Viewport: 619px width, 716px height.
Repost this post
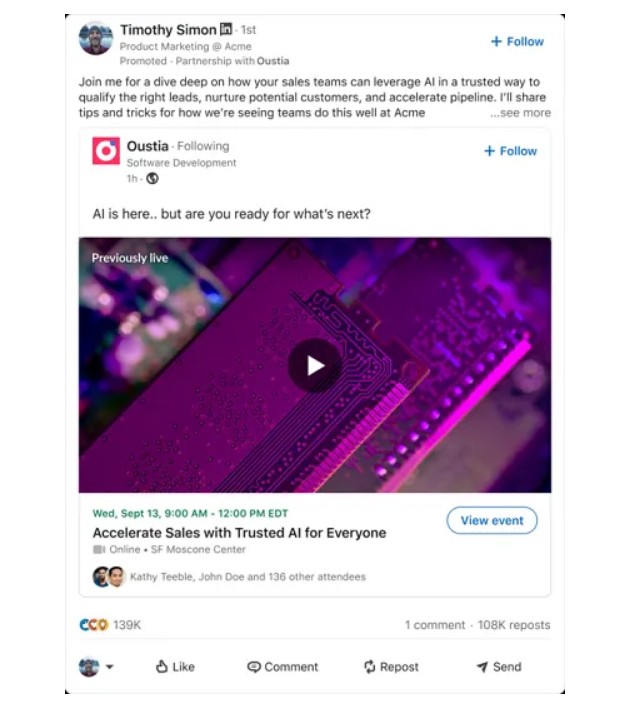click(x=391, y=667)
